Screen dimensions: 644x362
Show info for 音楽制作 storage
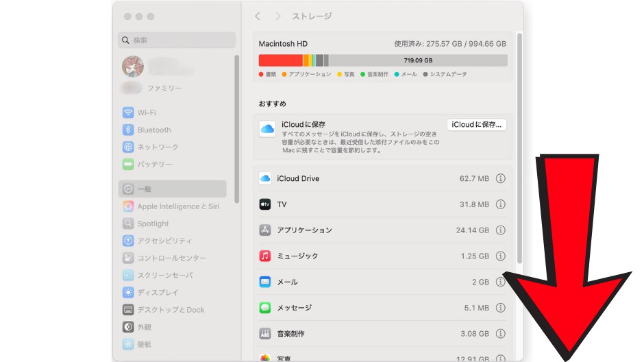point(500,334)
